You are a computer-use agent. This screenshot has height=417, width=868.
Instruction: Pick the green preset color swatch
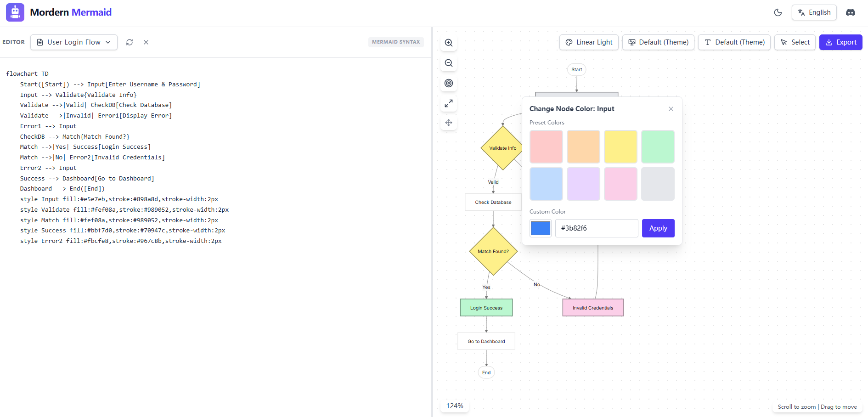658,147
